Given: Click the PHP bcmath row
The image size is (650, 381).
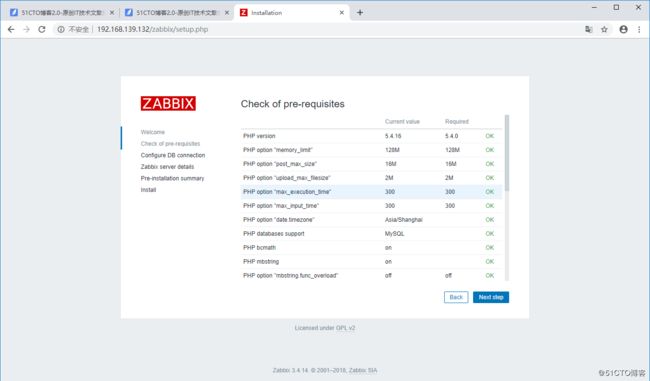Looking at the screenshot, I should 371,248.
